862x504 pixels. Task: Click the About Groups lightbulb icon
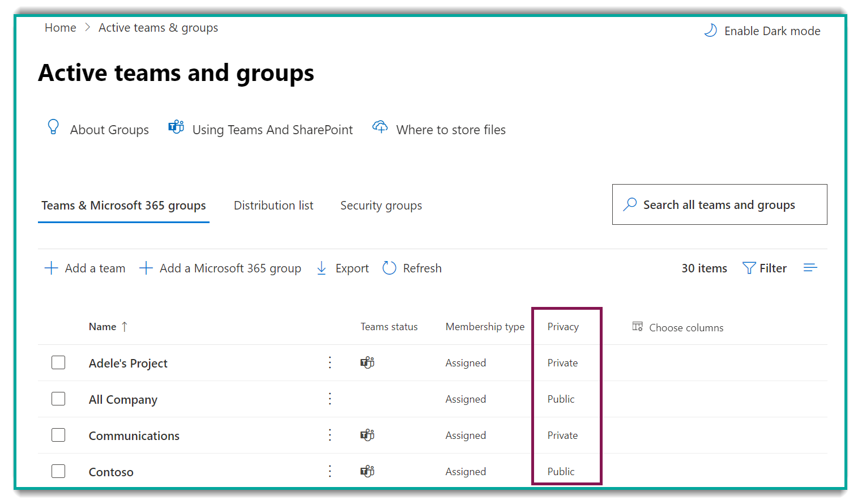point(53,127)
